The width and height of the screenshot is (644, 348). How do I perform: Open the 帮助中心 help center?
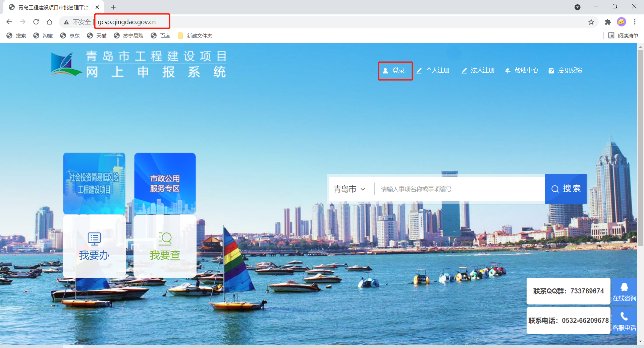click(522, 71)
